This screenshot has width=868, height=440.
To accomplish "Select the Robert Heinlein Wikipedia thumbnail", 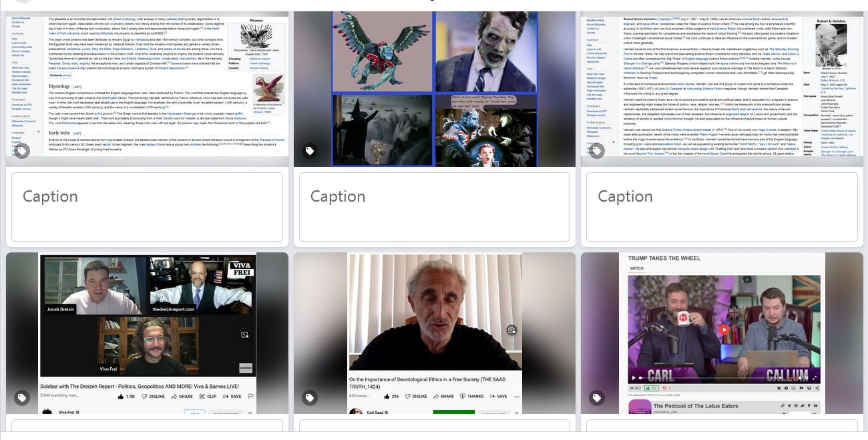I will pos(722,87).
